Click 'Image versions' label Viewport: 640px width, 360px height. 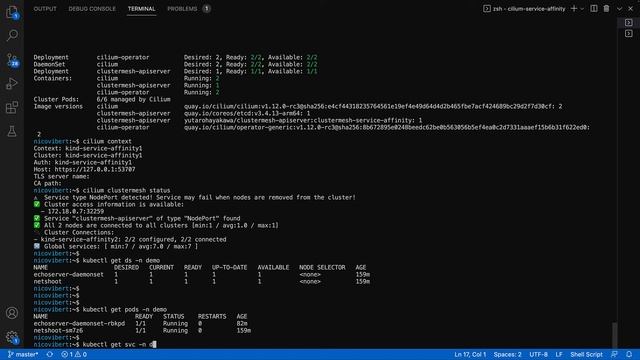pyautogui.click(x=58, y=107)
